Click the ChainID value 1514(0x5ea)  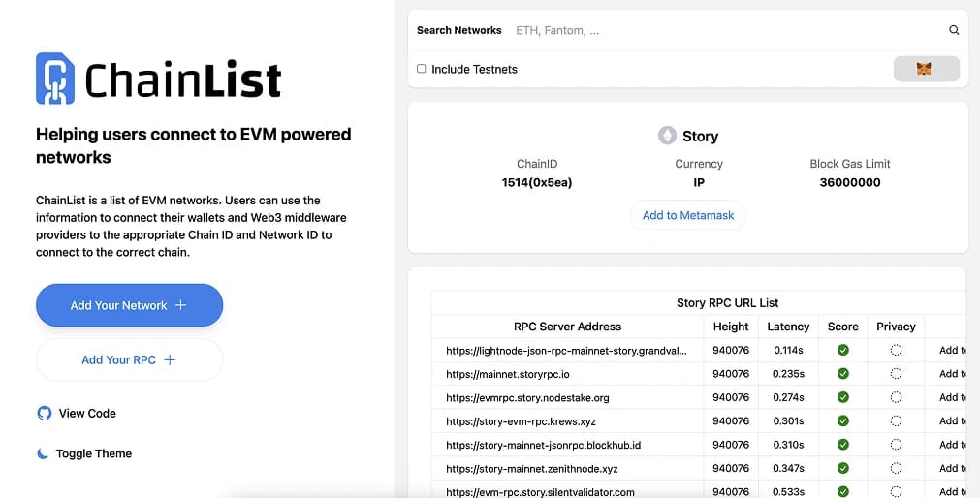537,182
